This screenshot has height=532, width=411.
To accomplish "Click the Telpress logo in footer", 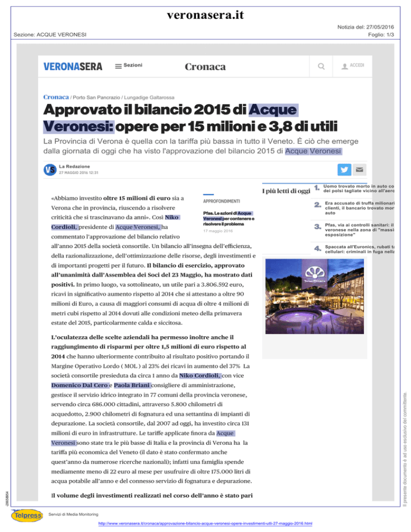I will point(27,516).
